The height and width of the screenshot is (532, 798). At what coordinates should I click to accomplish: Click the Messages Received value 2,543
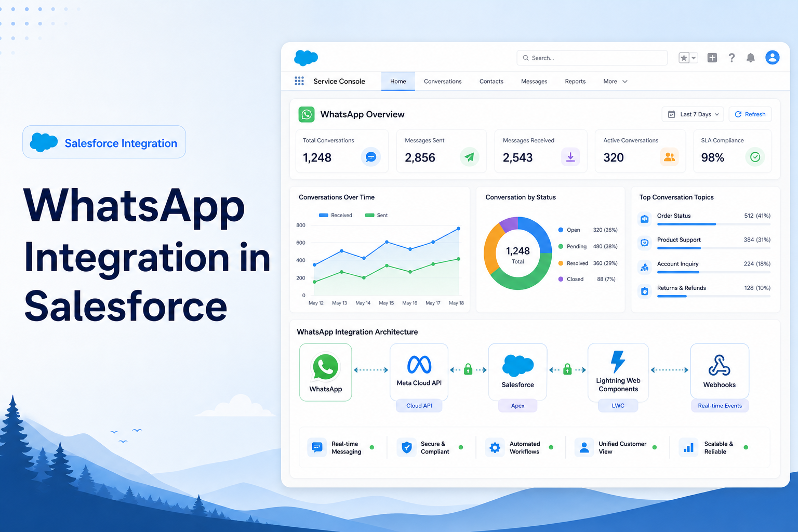tap(518, 157)
